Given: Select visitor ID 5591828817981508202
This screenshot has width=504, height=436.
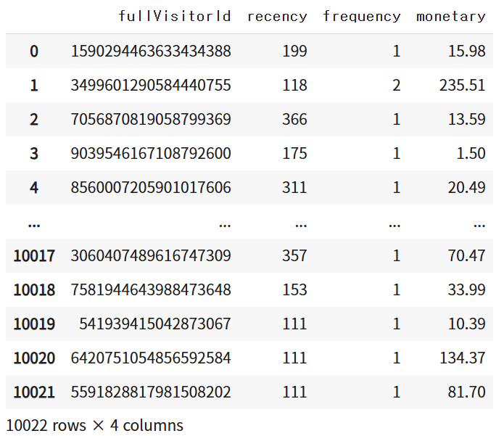Looking at the screenshot, I should coord(151,392).
